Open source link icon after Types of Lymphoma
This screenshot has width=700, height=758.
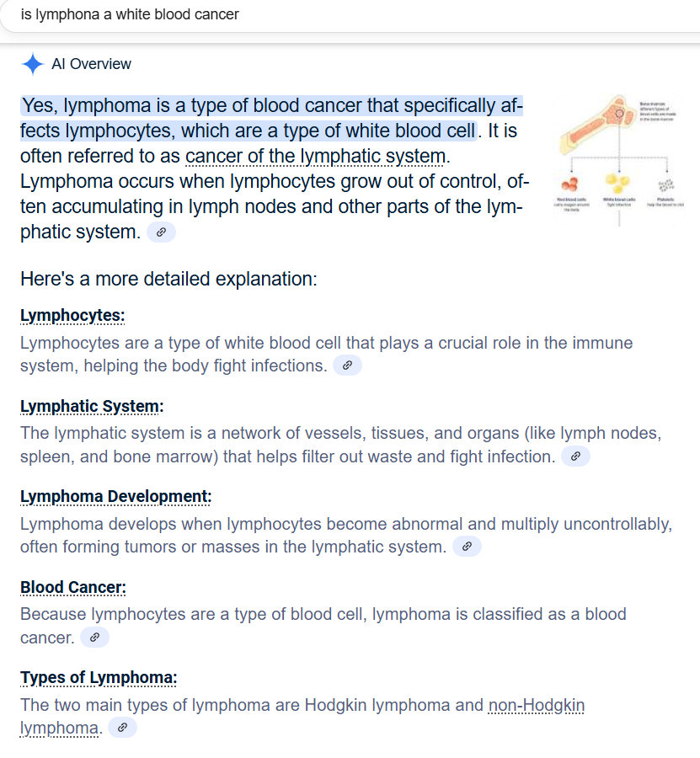pos(122,728)
